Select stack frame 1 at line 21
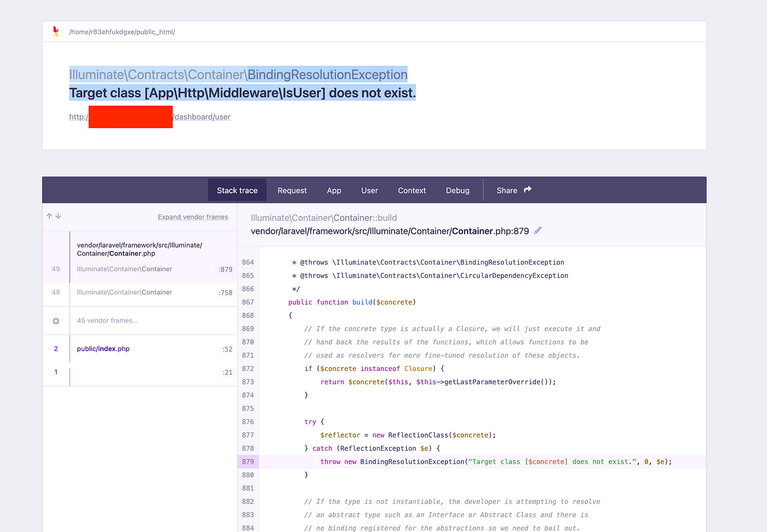 pos(140,372)
